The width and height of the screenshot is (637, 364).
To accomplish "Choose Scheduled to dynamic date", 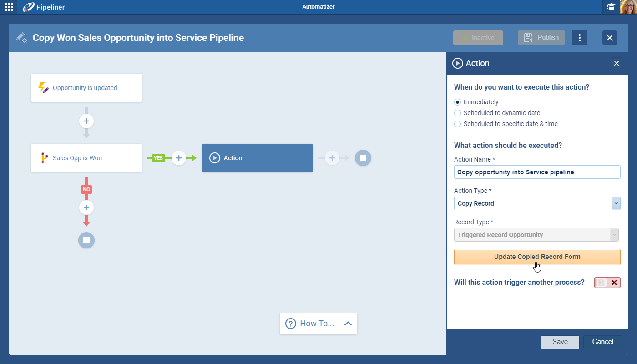I will click(x=458, y=113).
